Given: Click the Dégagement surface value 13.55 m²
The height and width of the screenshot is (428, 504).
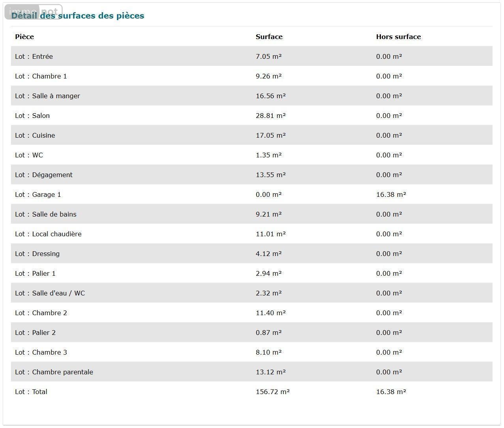Looking at the screenshot, I should pos(270,175).
